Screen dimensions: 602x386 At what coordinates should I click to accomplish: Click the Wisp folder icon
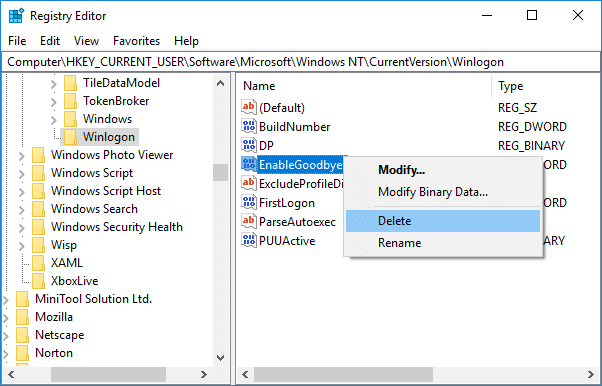coord(38,245)
